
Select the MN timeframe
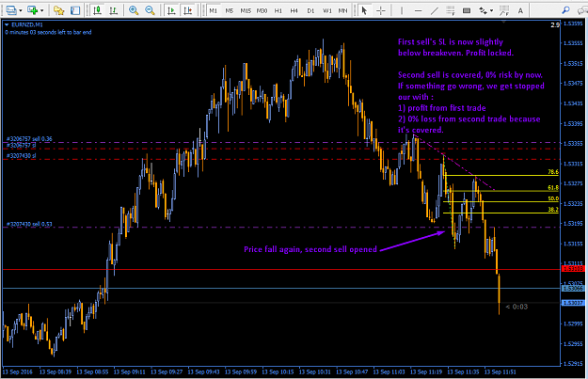tap(342, 11)
